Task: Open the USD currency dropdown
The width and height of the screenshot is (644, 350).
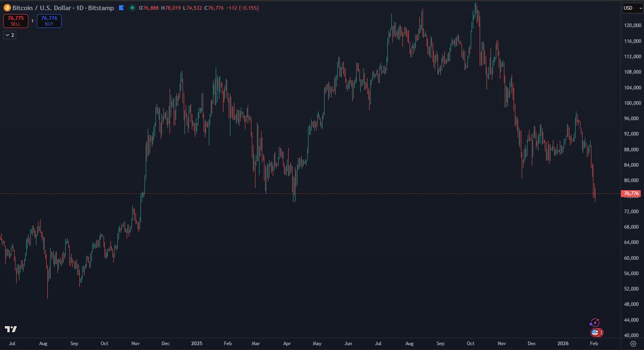Action: [632, 8]
